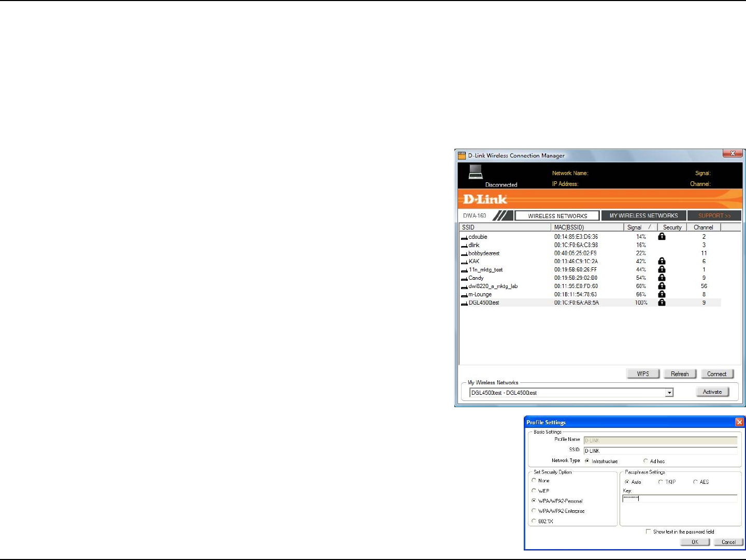Viewport: 746px width, 560px height.
Task: Choose WEP as the security option
Action: 534,491
